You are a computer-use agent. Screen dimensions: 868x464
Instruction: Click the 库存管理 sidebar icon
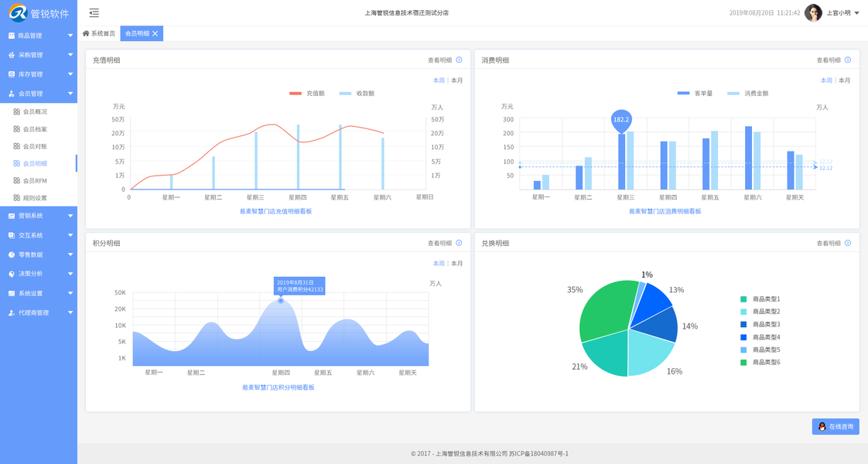click(x=12, y=74)
